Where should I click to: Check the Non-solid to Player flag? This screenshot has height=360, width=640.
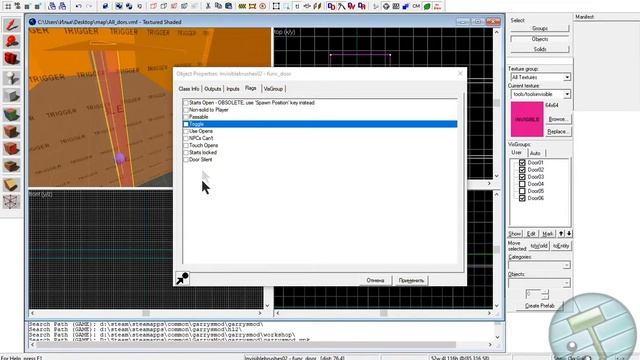(186, 110)
